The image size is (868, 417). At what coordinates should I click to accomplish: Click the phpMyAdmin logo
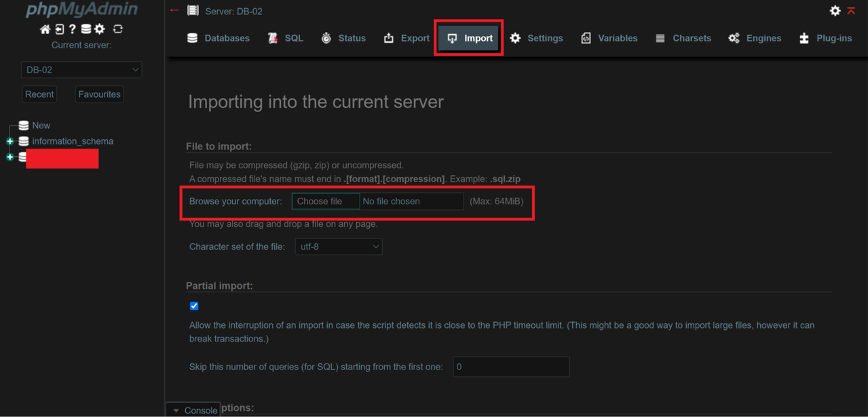point(81,10)
